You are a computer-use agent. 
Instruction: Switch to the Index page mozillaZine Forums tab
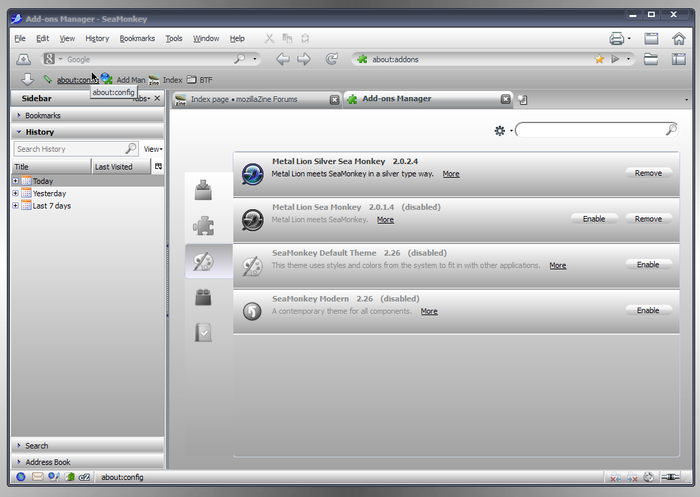256,99
